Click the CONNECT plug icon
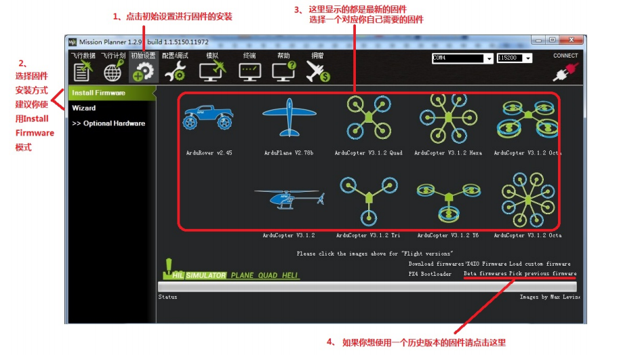 [565, 72]
